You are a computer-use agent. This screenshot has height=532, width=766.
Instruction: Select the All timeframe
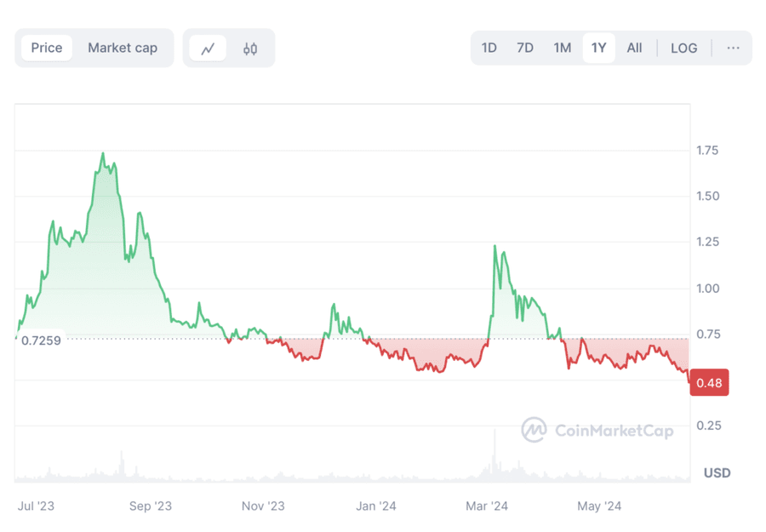(x=634, y=48)
